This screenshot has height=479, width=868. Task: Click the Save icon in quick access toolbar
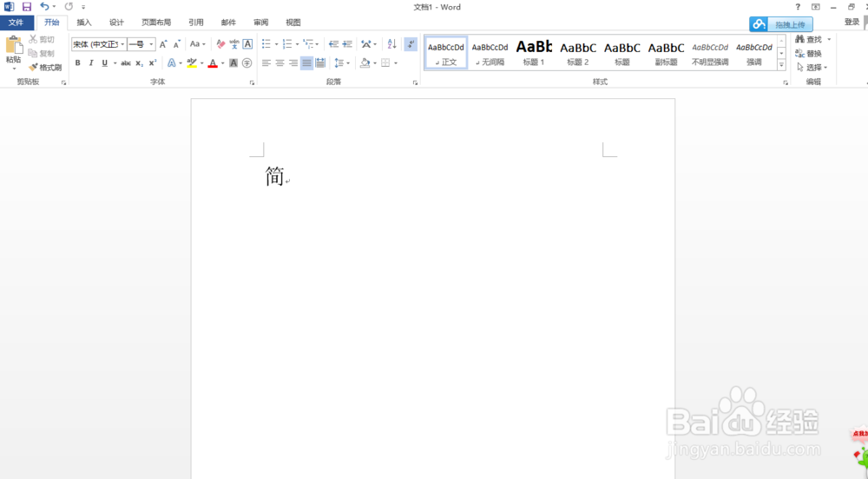[27, 7]
